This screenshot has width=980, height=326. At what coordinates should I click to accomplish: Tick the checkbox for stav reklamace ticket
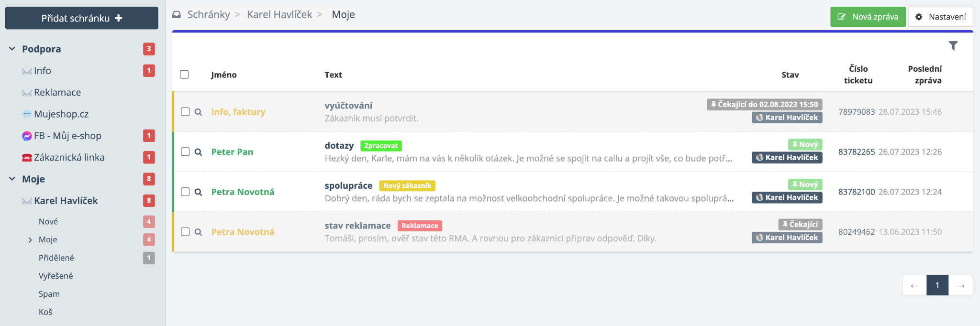tap(185, 232)
